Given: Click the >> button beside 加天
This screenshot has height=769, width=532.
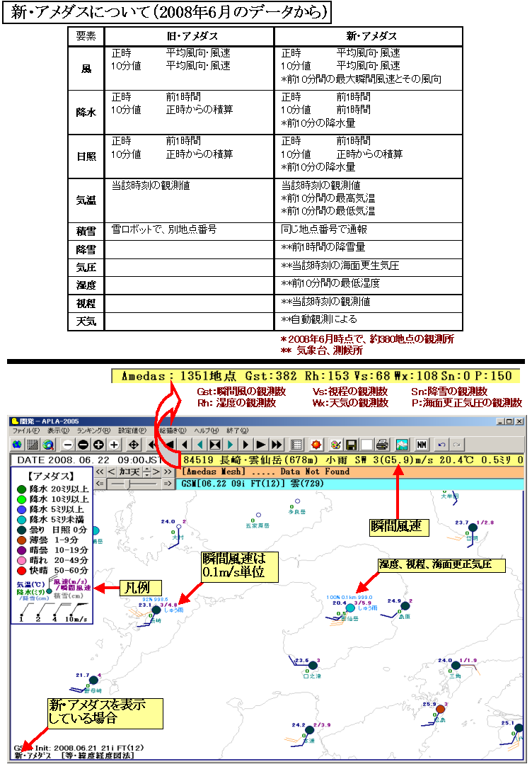Looking at the screenshot, I should [168, 472].
